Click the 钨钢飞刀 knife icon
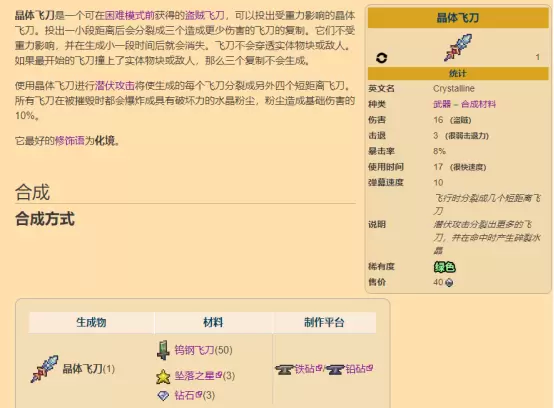The height and width of the screenshot is (408, 554). click(x=163, y=350)
